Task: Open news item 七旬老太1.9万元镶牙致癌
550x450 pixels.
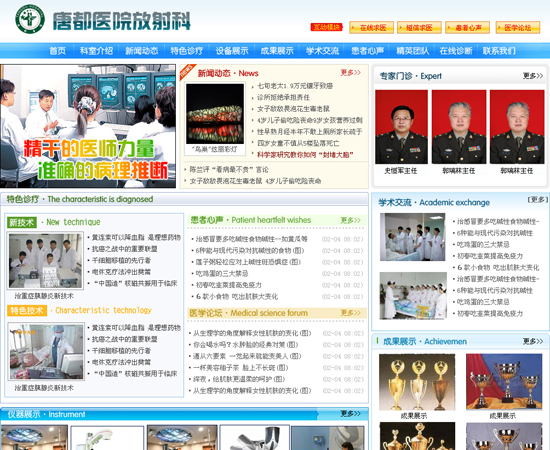Action: coord(295,86)
